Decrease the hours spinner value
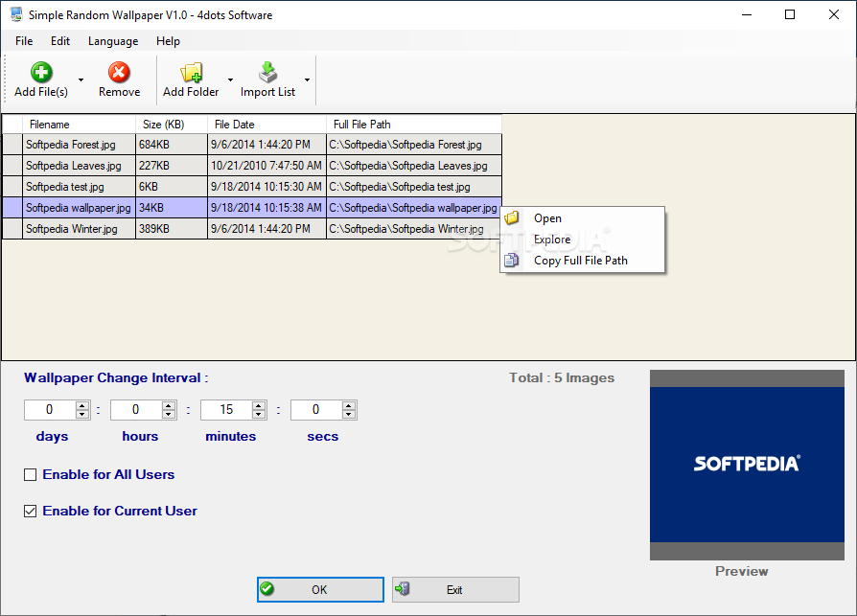 click(x=169, y=414)
